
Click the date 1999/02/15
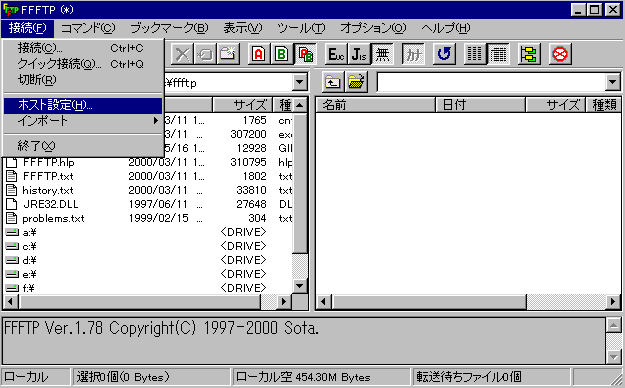(x=158, y=218)
